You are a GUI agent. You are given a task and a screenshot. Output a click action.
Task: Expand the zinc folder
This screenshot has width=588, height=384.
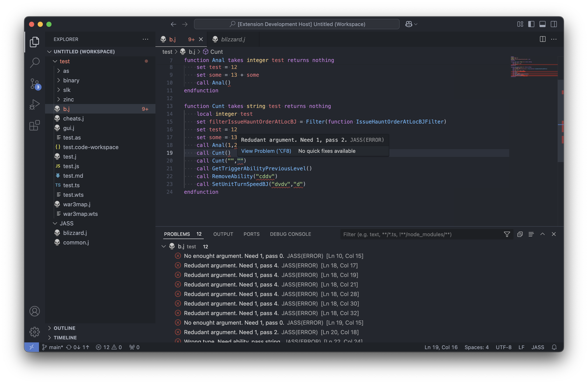[68, 99]
